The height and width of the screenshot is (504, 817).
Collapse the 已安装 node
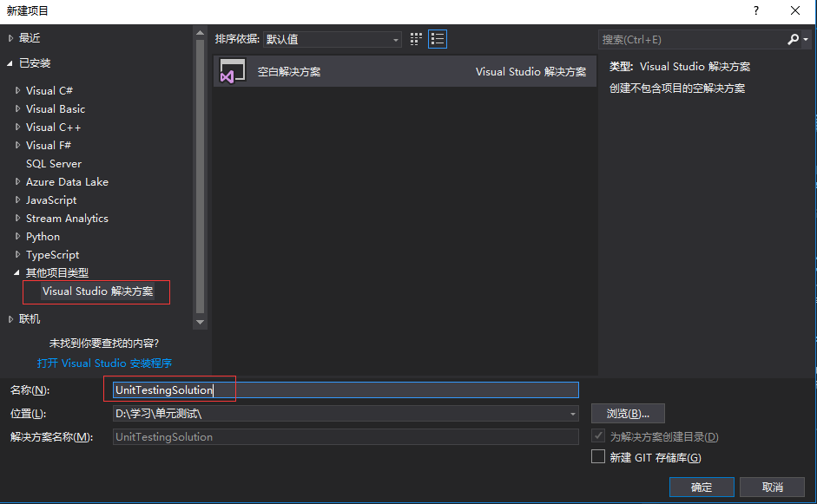coord(10,63)
